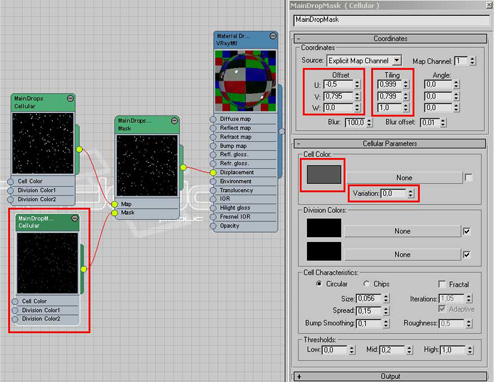Select the Chips radio button
This screenshot has width=494, height=382.
pyautogui.click(x=366, y=284)
